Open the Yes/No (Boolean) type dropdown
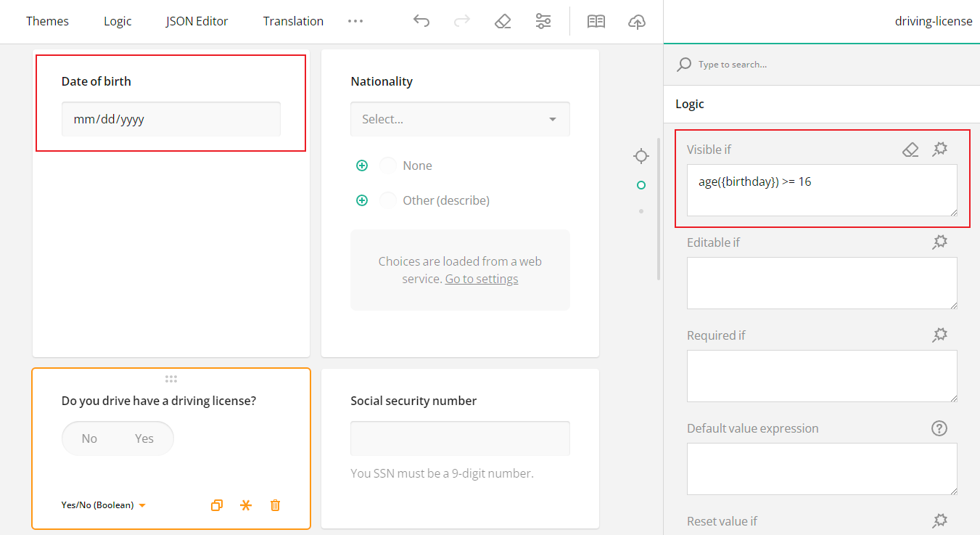Image resolution: width=980 pixels, height=535 pixels. (103, 505)
